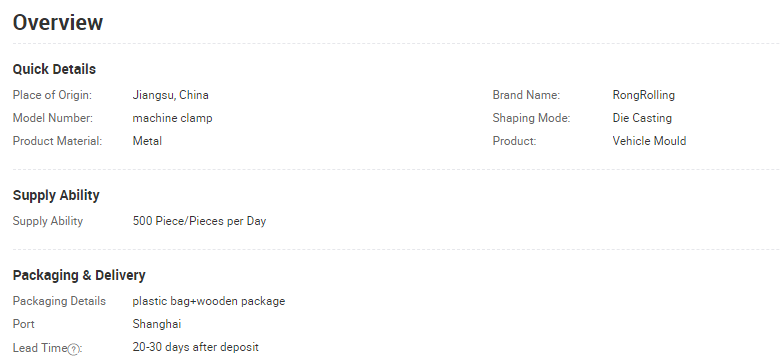
Task: Click the Lead Time help question-mark icon
Action: point(73,350)
